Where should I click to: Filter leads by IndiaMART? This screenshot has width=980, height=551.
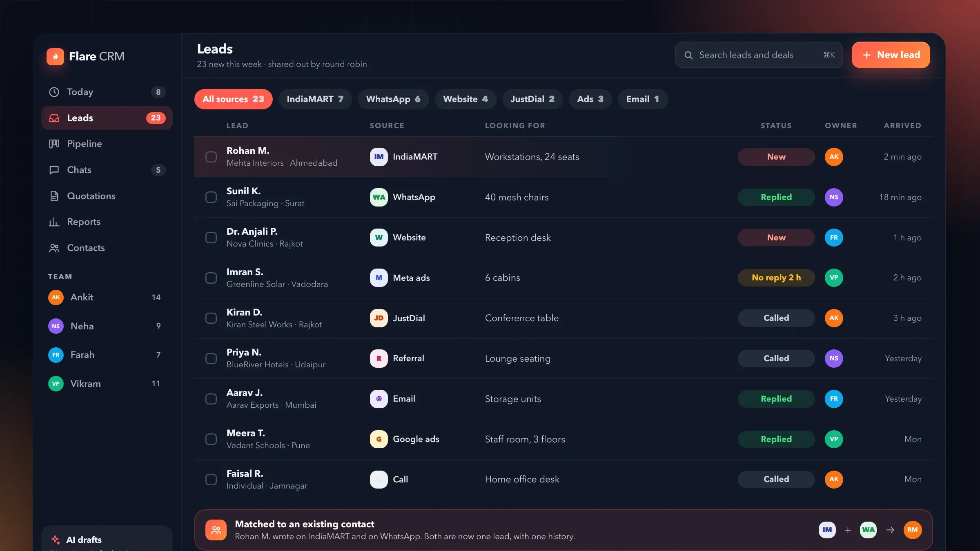pyautogui.click(x=315, y=99)
